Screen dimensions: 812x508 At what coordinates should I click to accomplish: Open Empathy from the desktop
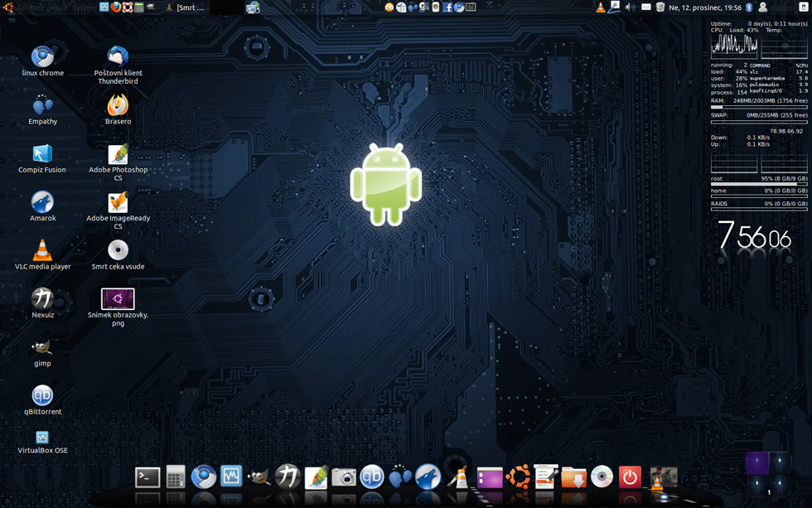coord(42,109)
